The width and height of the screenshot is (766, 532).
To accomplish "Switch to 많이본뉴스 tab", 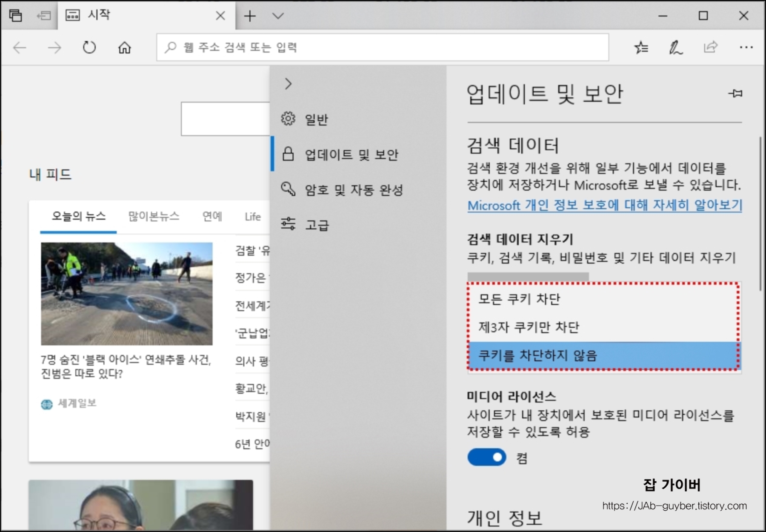I will pyautogui.click(x=154, y=217).
